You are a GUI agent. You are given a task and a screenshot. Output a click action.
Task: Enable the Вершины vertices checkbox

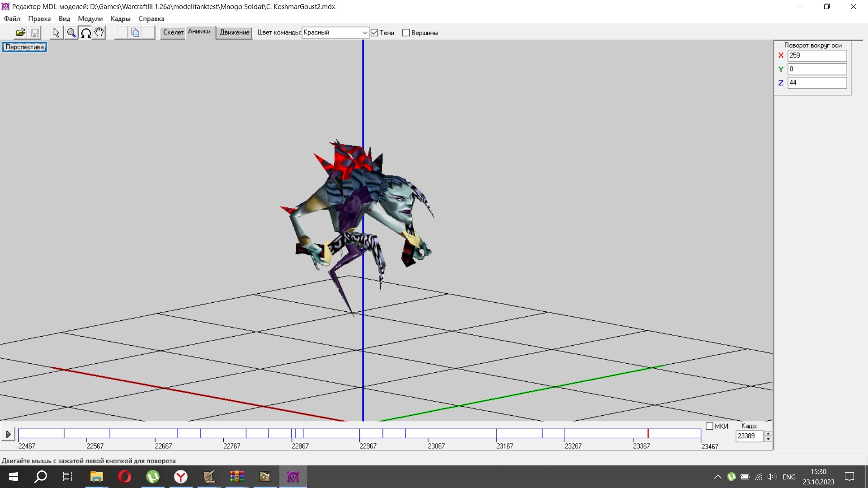click(x=406, y=33)
